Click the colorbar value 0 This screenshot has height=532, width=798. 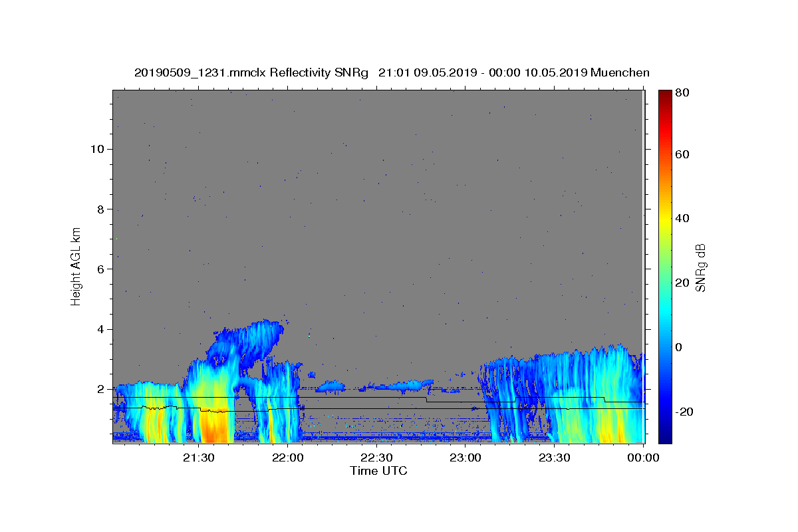click(679, 347)
